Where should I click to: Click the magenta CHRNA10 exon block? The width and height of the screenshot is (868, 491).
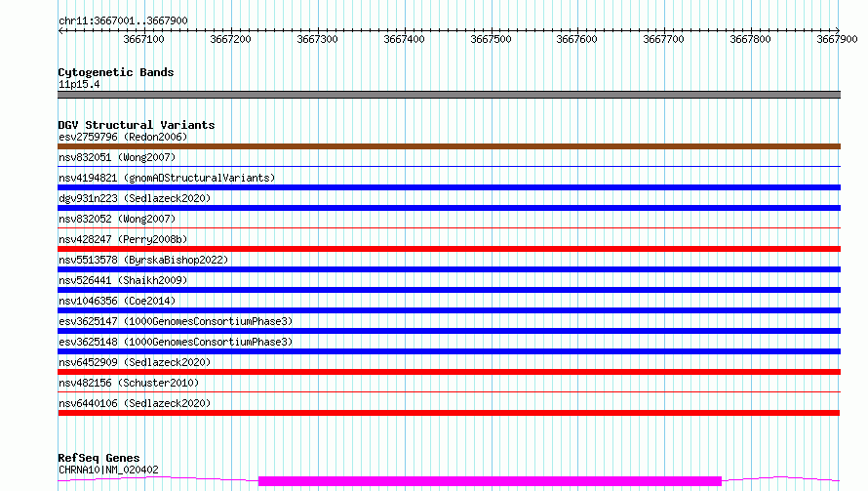point(490,481)
